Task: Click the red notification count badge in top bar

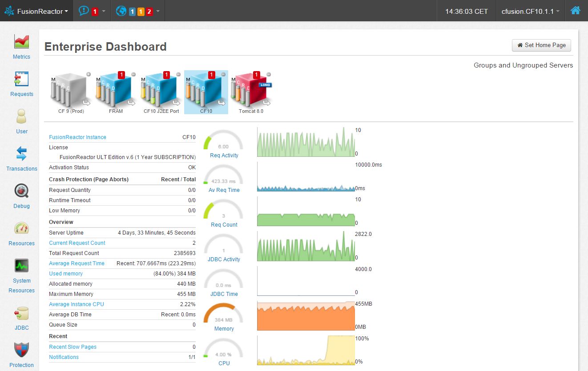Action: [95, 12]
